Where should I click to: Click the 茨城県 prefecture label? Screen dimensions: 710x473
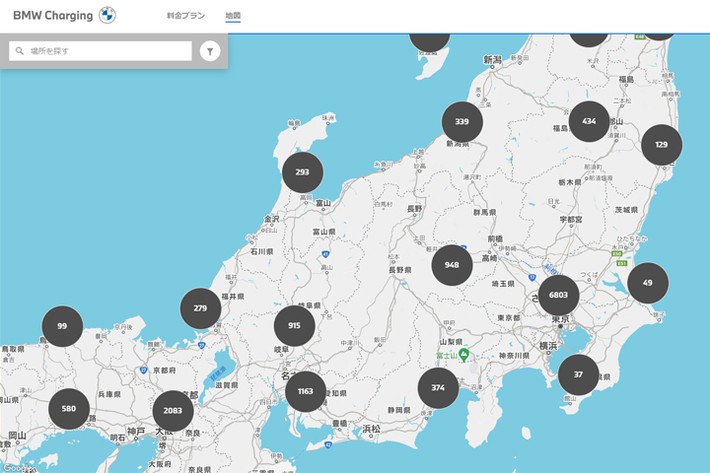[x=626, y=210]
